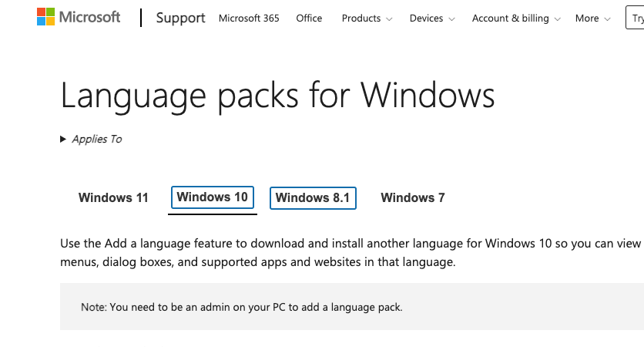Switch to the Windows 8.1 tab

[312, 197]
